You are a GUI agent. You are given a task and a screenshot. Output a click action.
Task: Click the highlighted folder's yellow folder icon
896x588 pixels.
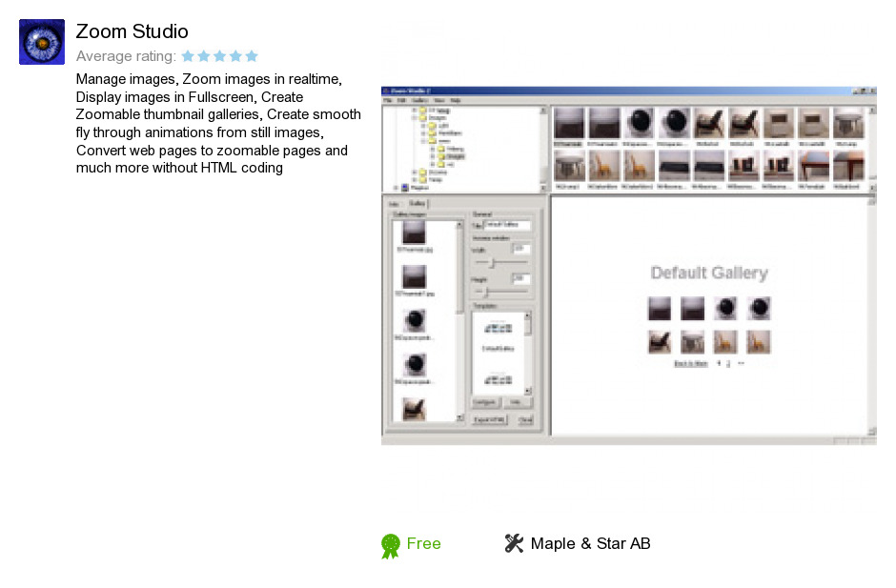point(441,156)
